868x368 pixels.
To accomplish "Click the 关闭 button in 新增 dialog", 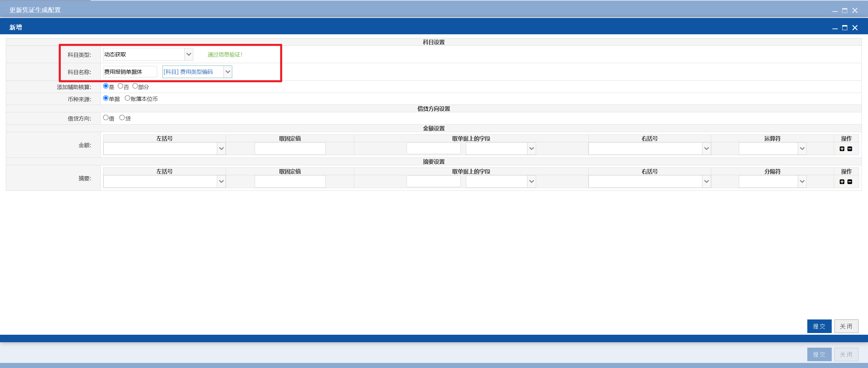I will 846,326.
